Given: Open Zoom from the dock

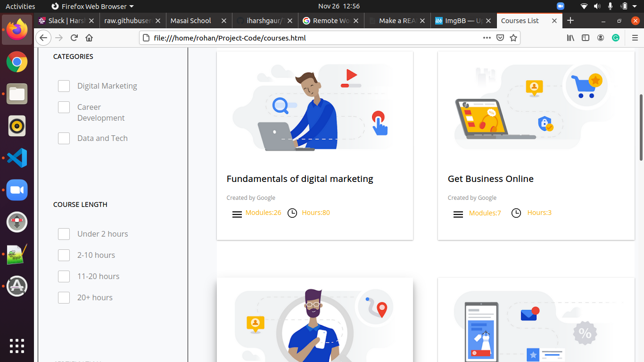Looking at the screenshot, I should [17, 190].
